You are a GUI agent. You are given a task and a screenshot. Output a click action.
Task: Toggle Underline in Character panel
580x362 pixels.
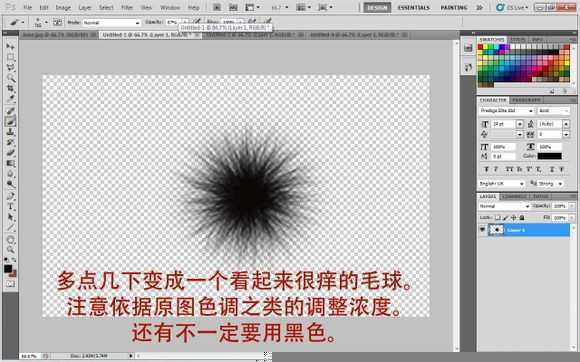tap(552, 169)
